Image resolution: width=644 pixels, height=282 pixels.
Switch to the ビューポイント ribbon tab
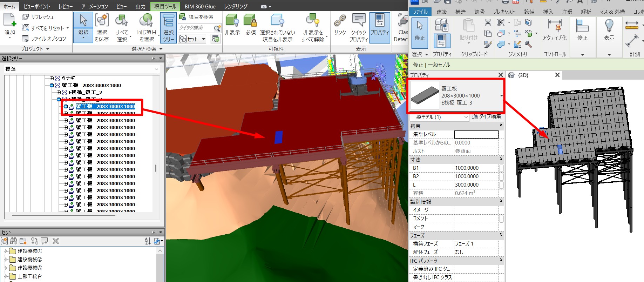pos(37,6)
